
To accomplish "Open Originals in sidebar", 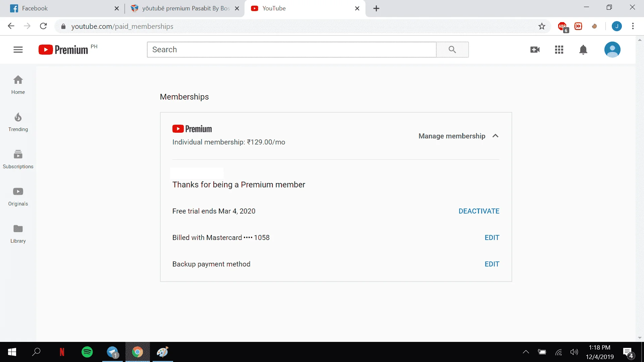I will pyautogui.click(x=18, y=196).
